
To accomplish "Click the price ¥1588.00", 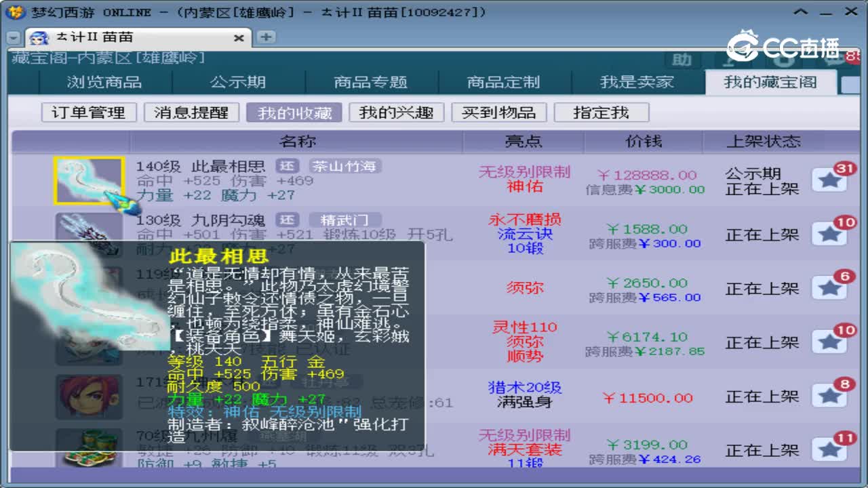I will click(x=647, y=229).
